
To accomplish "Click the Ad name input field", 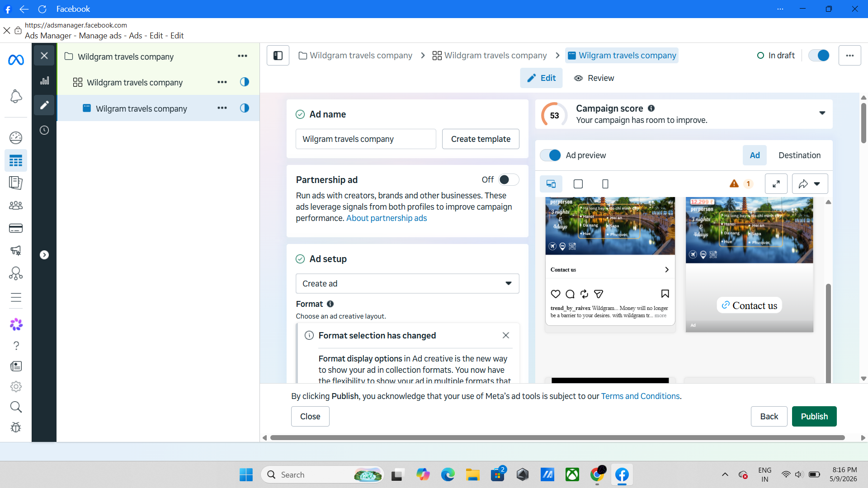I will [x=366, y=139].
